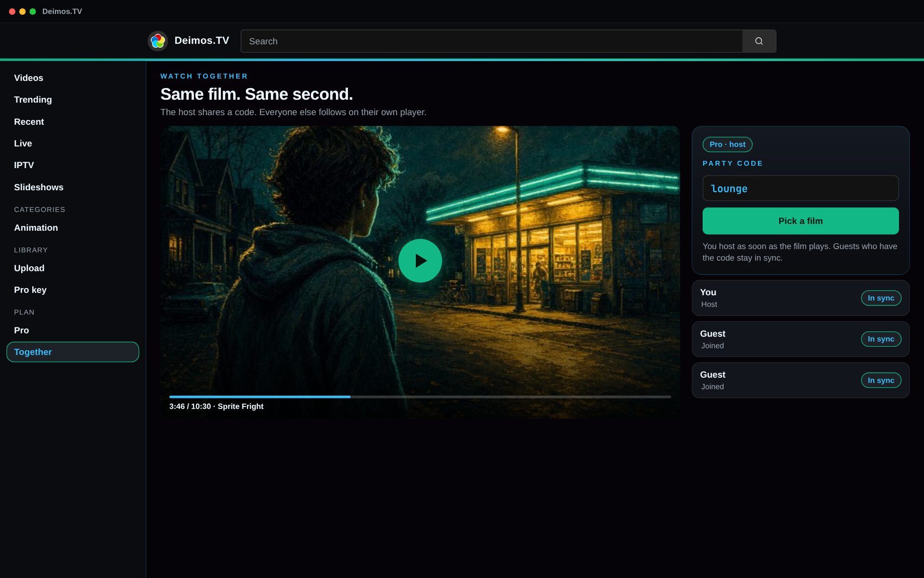Open the Recent sidebar item
Image resolution: width=924 pixels, height=578 pixels.
click(x=73, y=122)
